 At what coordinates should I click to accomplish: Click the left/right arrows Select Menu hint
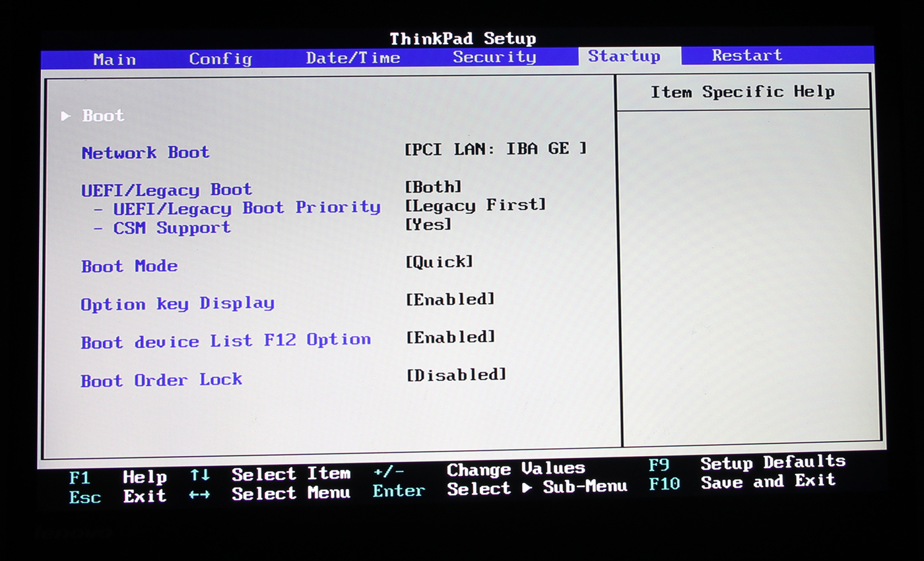[x=269, y=493]
